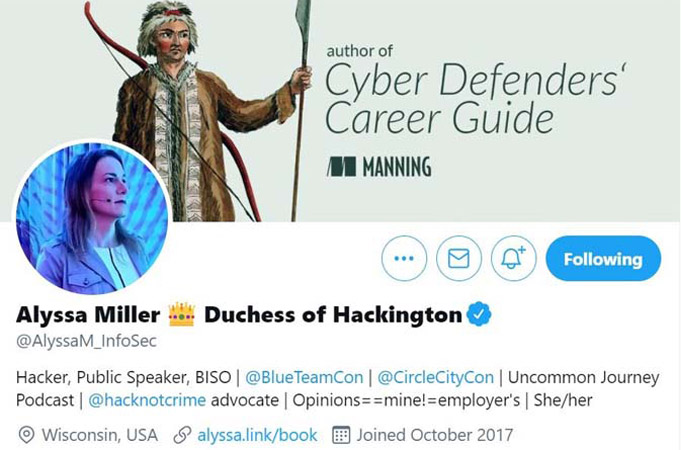Open the round profile photo
Viewport: 681px width, 450px height.
click(x=92, y=219)
